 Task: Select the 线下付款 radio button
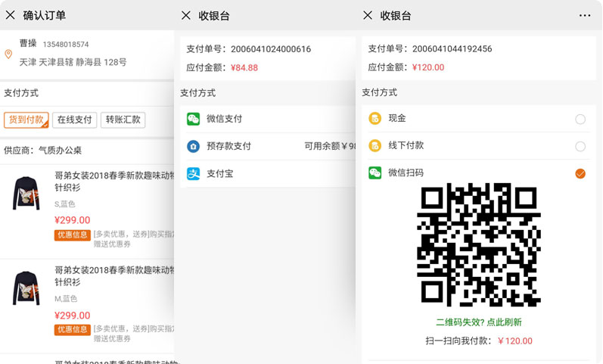(x=580, y=146)
